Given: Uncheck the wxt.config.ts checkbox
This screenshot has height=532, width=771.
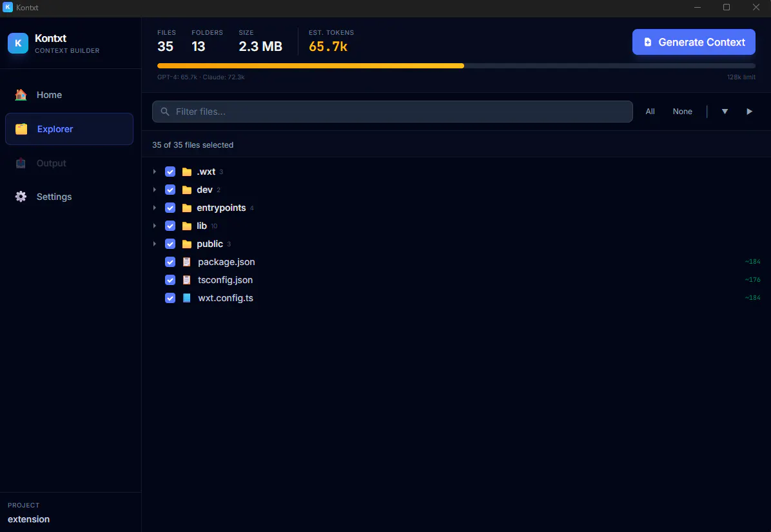Looking at the screenshot, I should tap(170, 298).
